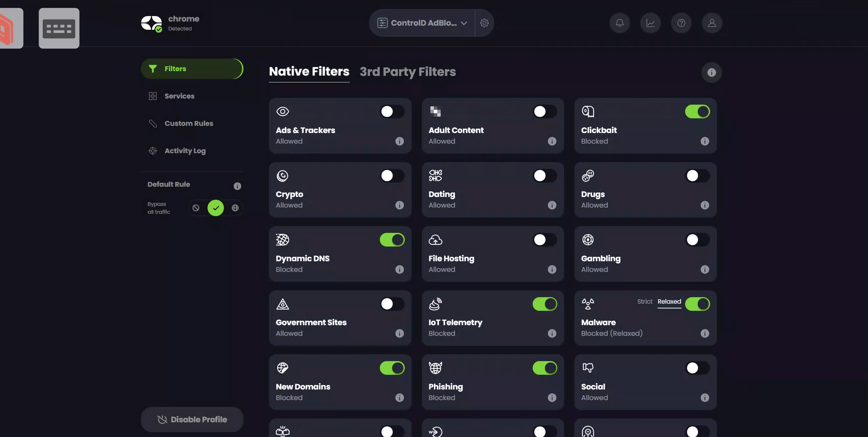Show info for Malware filter

pos(705,333)
